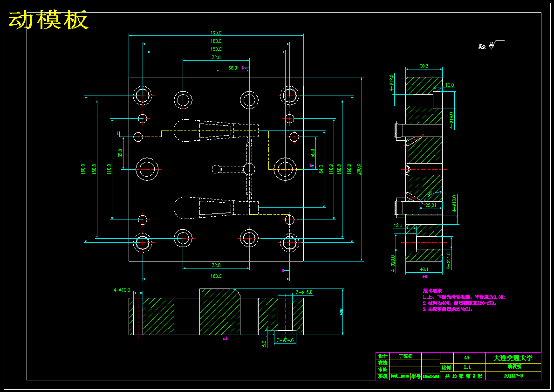
Task: Click the 45 material cell
Action: [x=466, y=358]
